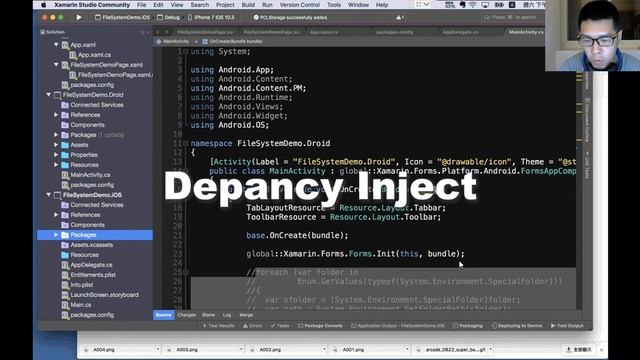
Task: Switch to the Blame view tab
Action: tap(209, 315)
